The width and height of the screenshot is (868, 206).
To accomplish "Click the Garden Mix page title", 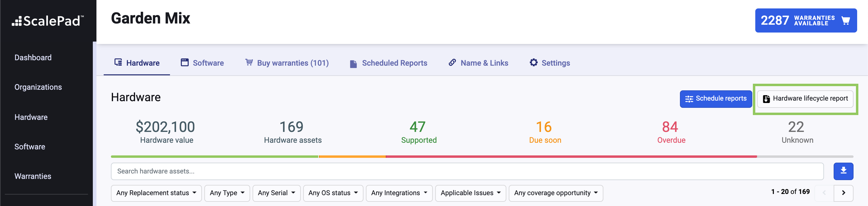I will (x=151, y=18).
